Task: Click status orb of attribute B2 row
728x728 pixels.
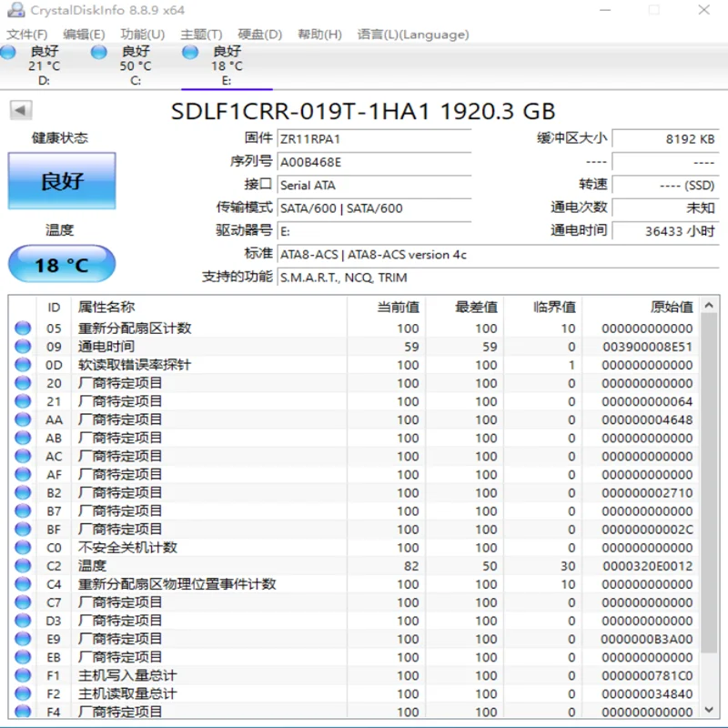Action: [23, 492]
